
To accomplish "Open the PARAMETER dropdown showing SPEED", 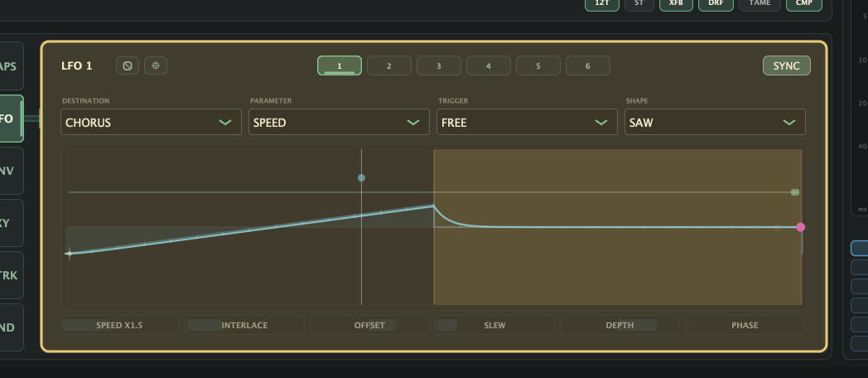I will point(339,122).
